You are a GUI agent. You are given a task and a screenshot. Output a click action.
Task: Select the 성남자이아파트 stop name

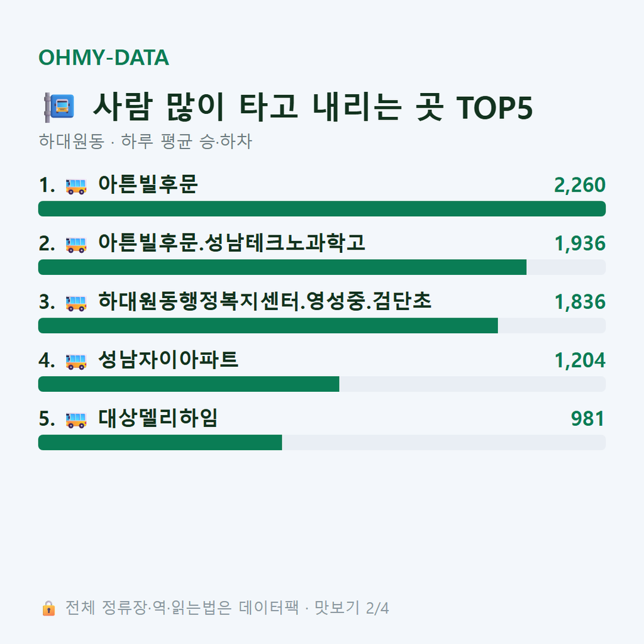pyautogui.click(x=168, y=360)
